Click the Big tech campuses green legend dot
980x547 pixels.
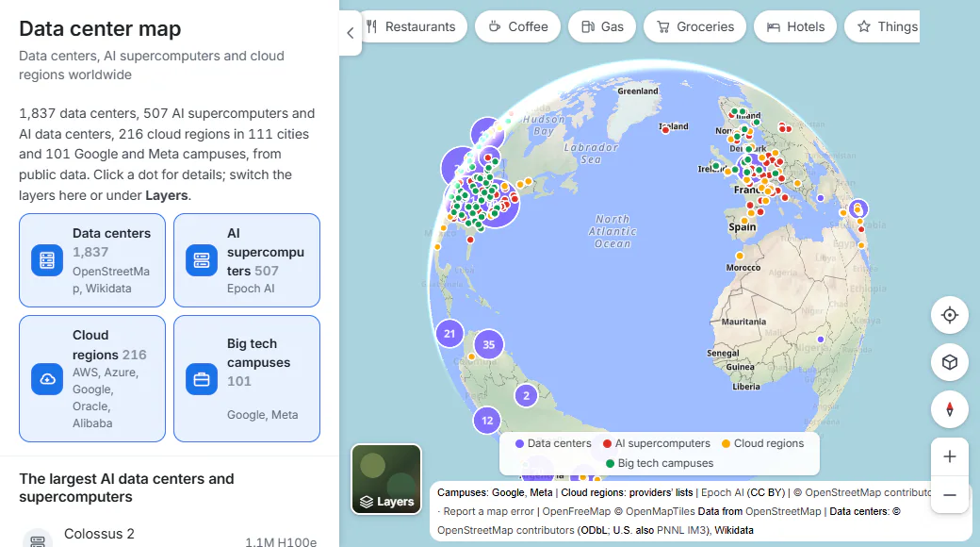pos(610,464)
